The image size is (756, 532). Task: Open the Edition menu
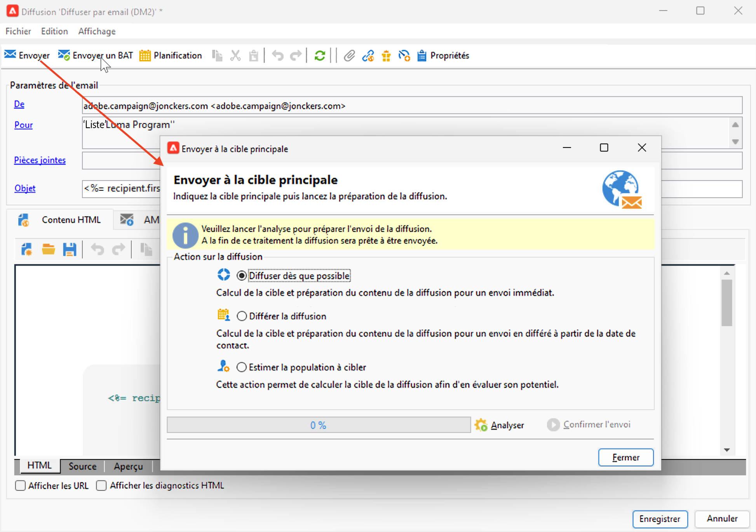(x=54, y=31)
